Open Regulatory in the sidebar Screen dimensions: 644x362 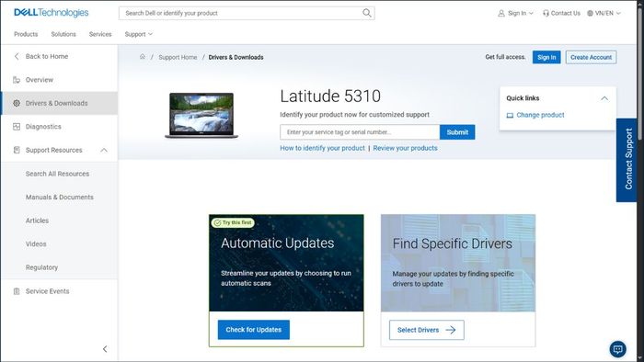[41, 266]
